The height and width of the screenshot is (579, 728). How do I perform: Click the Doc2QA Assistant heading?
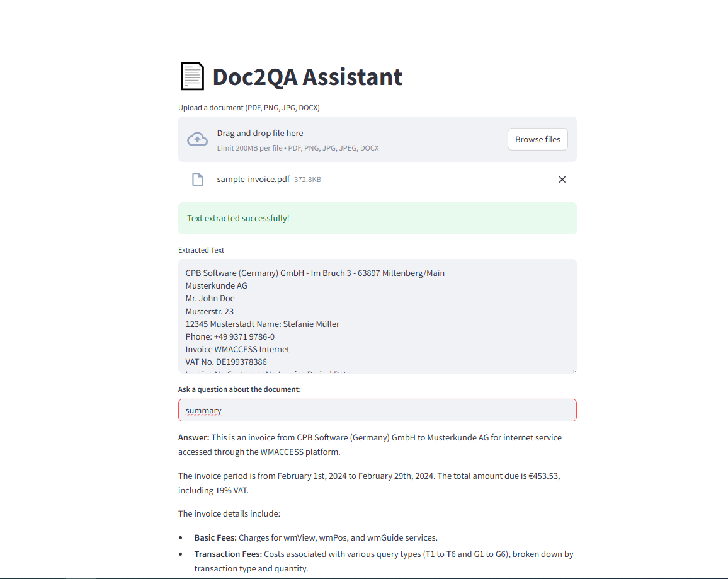307,77
